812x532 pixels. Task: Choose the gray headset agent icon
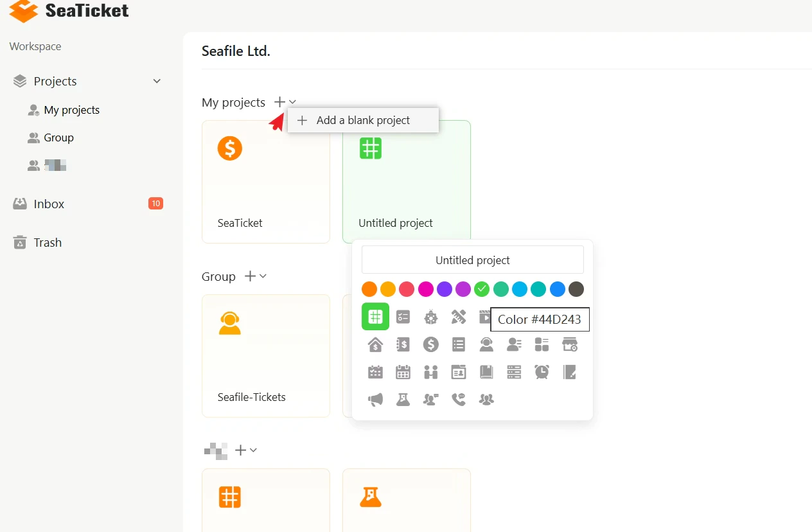(486, 344)
